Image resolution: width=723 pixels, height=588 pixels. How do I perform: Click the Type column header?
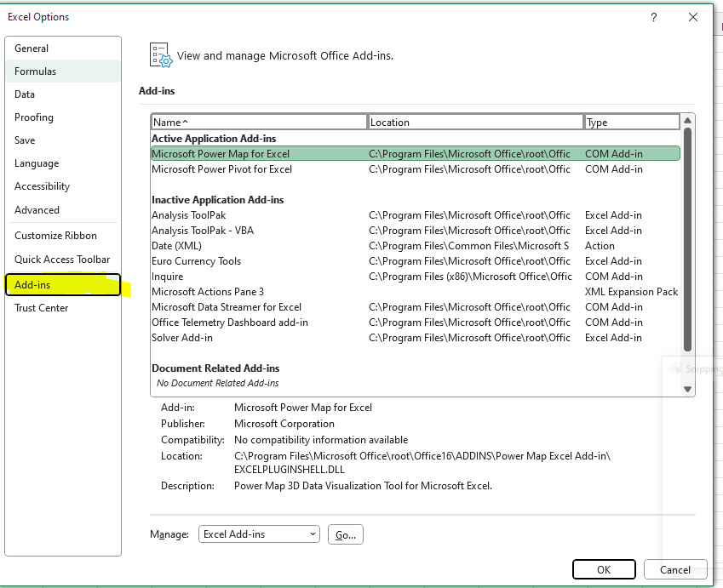pyautogui.click(x=632, y=123)
